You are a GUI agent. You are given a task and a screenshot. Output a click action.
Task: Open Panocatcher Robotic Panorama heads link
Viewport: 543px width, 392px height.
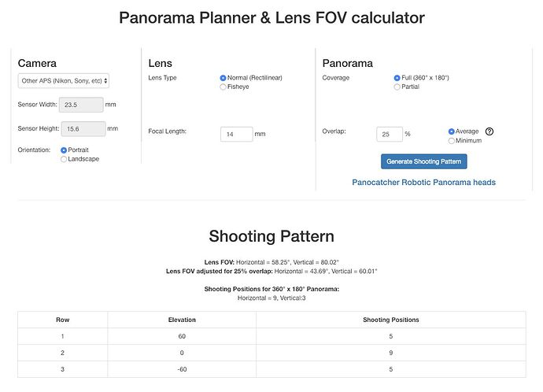(424, 183)
